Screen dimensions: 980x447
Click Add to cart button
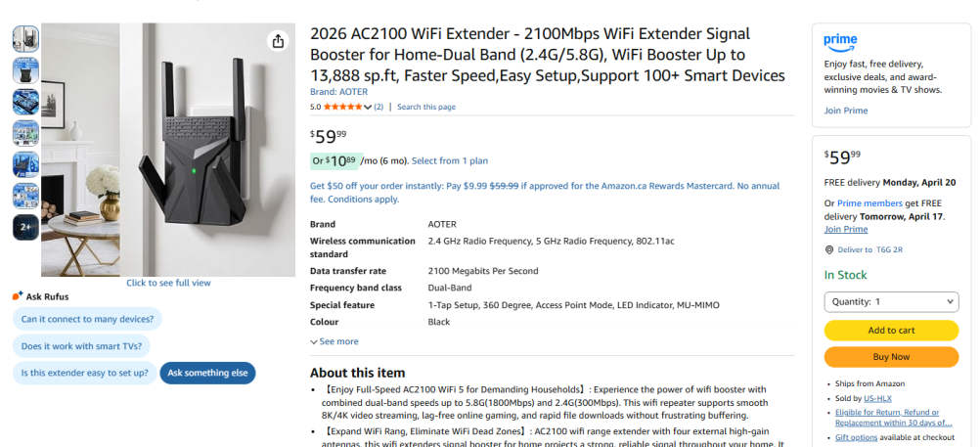click(x=891, y=331)
